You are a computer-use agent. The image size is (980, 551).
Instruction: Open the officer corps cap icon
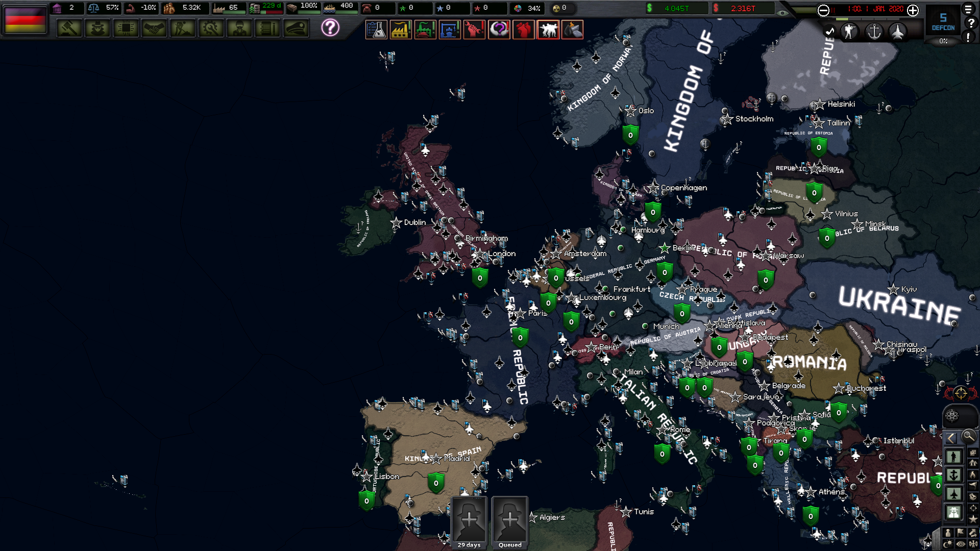296,29
